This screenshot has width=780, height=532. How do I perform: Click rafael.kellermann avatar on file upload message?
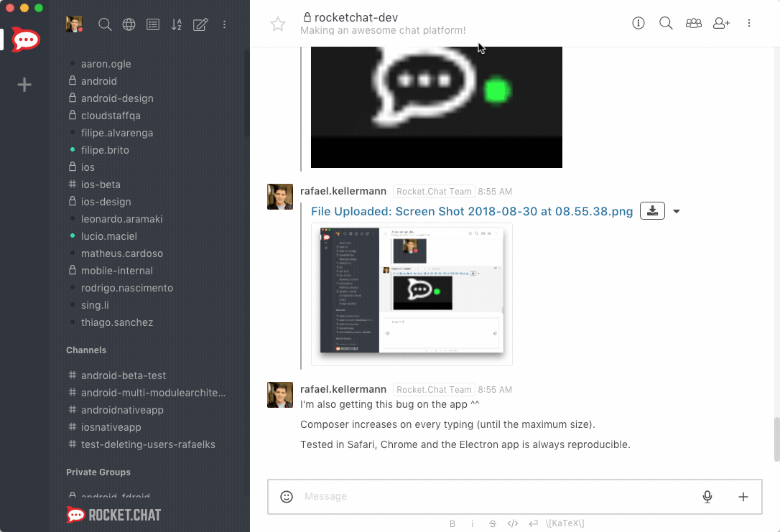tap(280, 197)
